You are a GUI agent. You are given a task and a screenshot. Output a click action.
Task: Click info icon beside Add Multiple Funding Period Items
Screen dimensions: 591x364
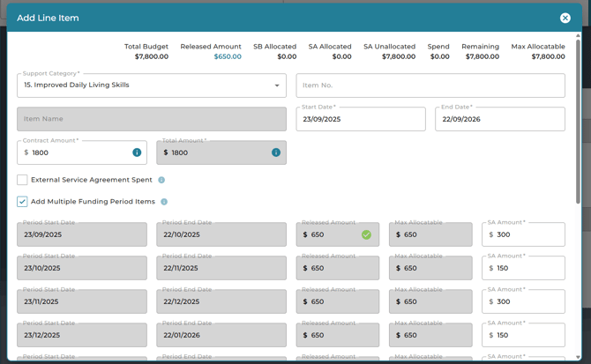[164, 202]
